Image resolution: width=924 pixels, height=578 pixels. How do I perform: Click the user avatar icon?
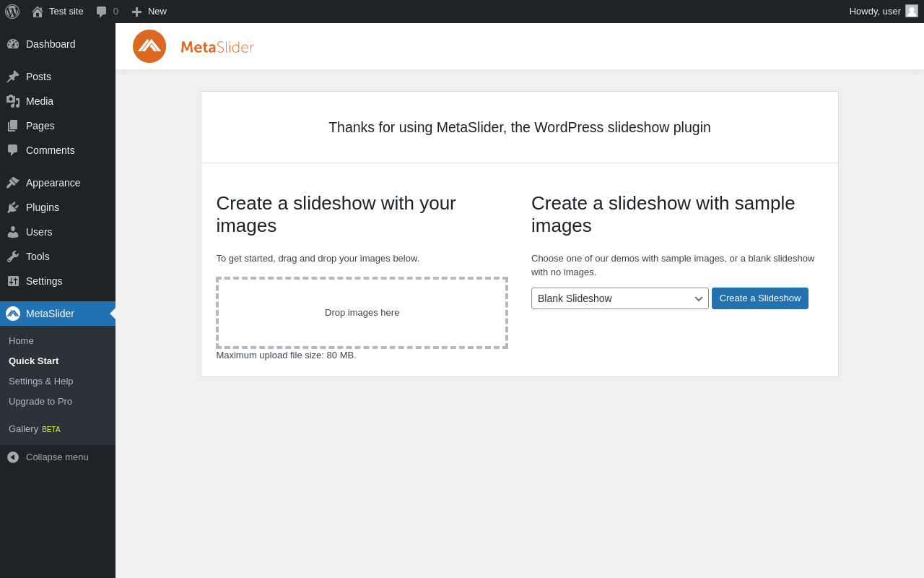[912, 11]
